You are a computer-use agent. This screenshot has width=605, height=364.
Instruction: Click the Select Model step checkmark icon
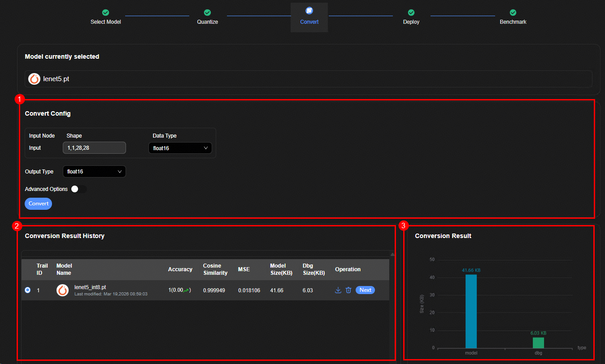(x=105, y=13)
